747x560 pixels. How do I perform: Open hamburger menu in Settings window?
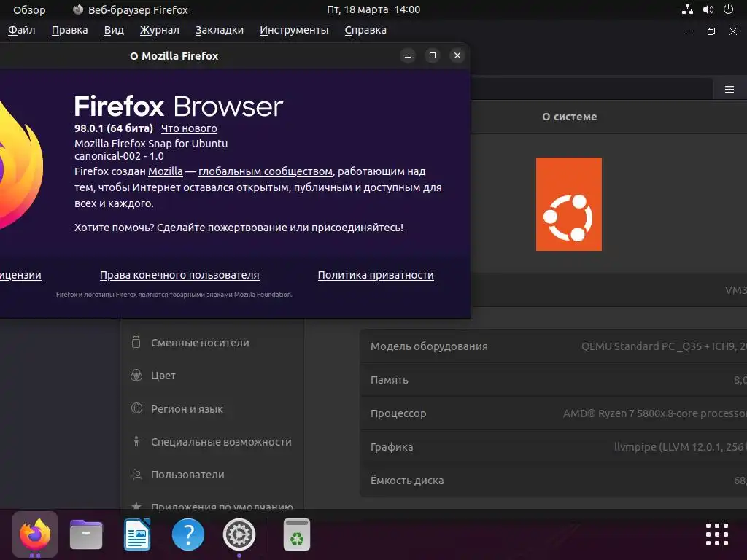[729, 89]
